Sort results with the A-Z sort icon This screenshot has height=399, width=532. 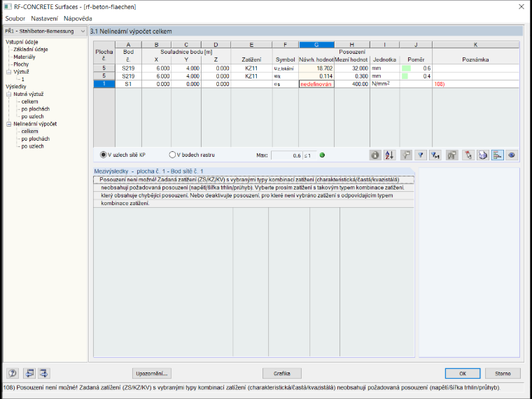pos(390,155)
